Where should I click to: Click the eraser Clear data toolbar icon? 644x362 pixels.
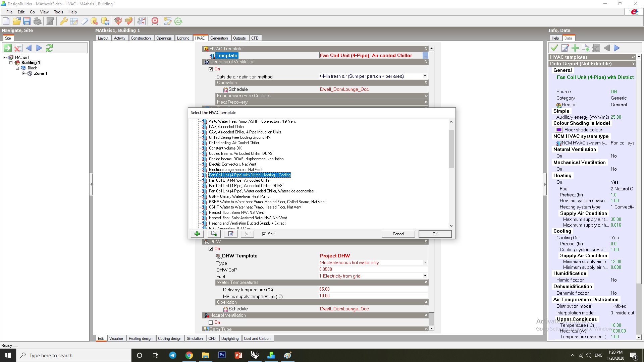(84, 21)
